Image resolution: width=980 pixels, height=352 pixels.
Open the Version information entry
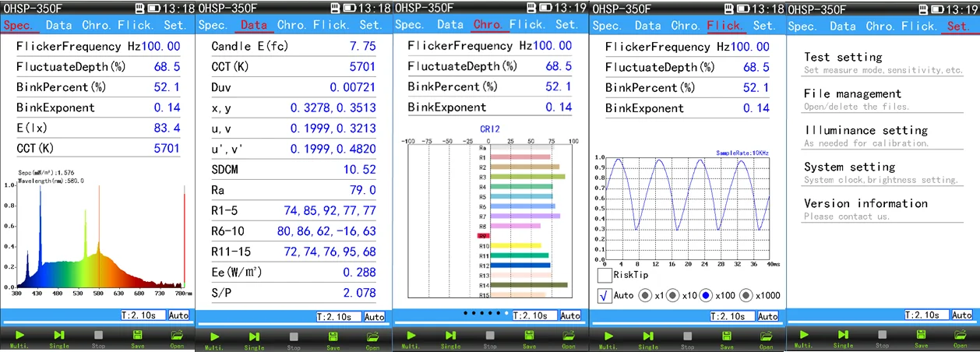point(865,203)
